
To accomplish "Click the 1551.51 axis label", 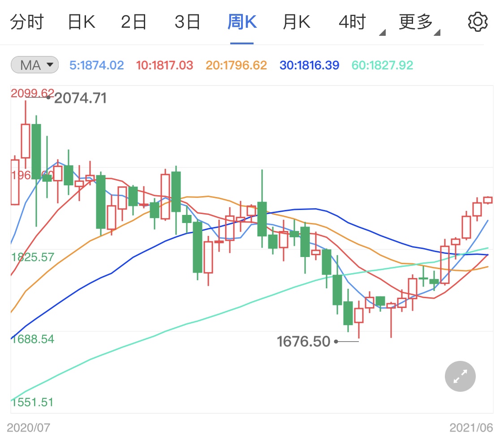I will pos(32,402).
